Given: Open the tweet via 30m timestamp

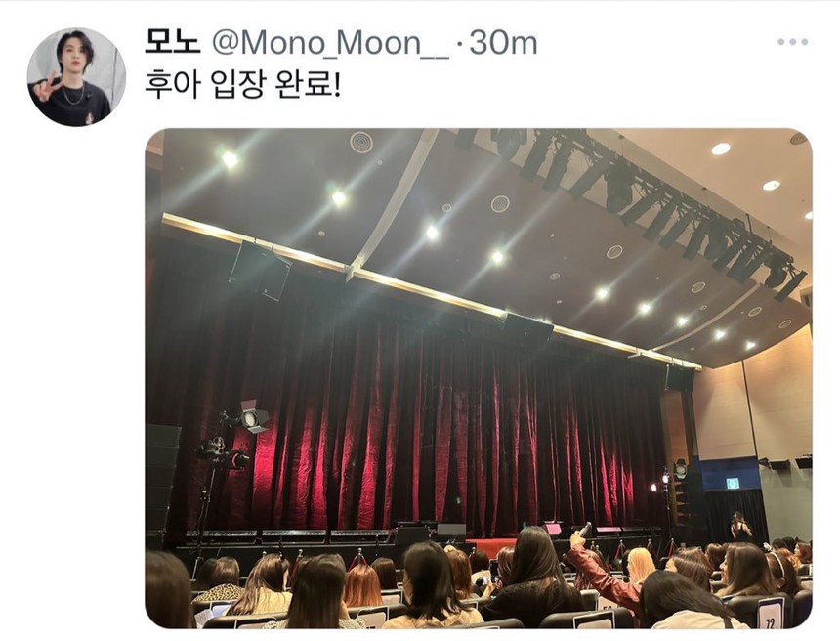Looking at the screenshot, I should pyautogui.click(x=504, y=43).
